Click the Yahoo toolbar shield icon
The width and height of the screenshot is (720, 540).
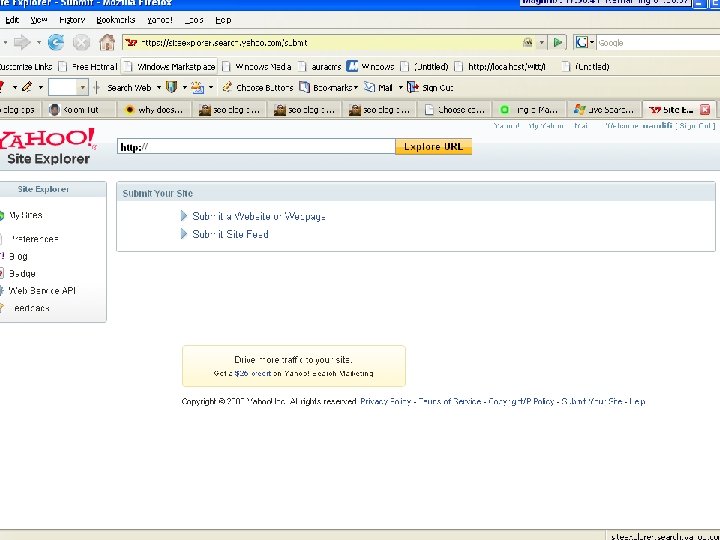click(171, 87)
